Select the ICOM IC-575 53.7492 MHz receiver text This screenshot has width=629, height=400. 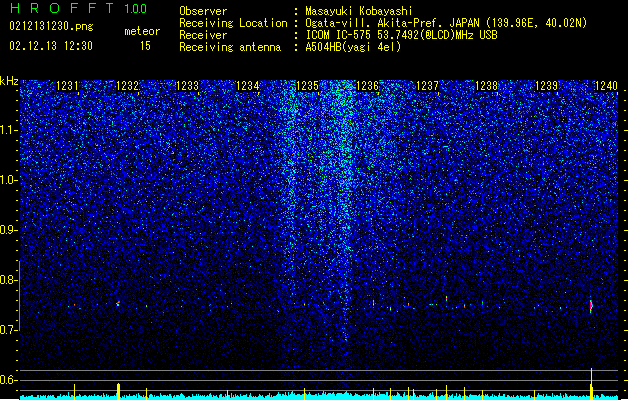tap(401, 35)
